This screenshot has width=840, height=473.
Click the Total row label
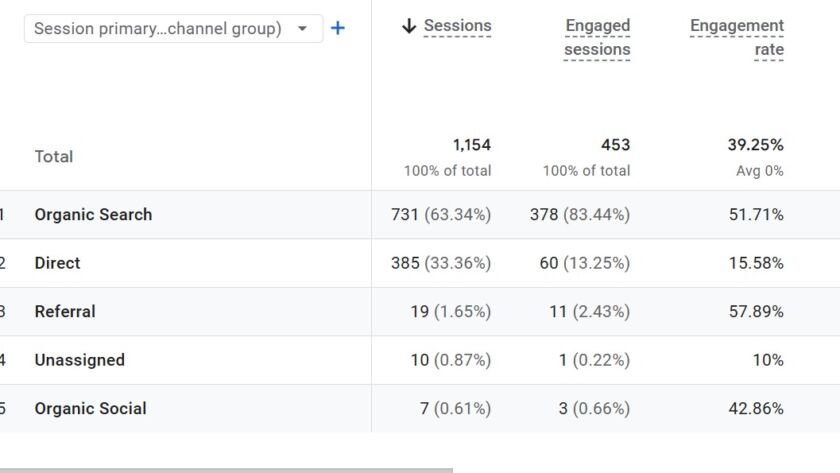[x=53, y=157]
